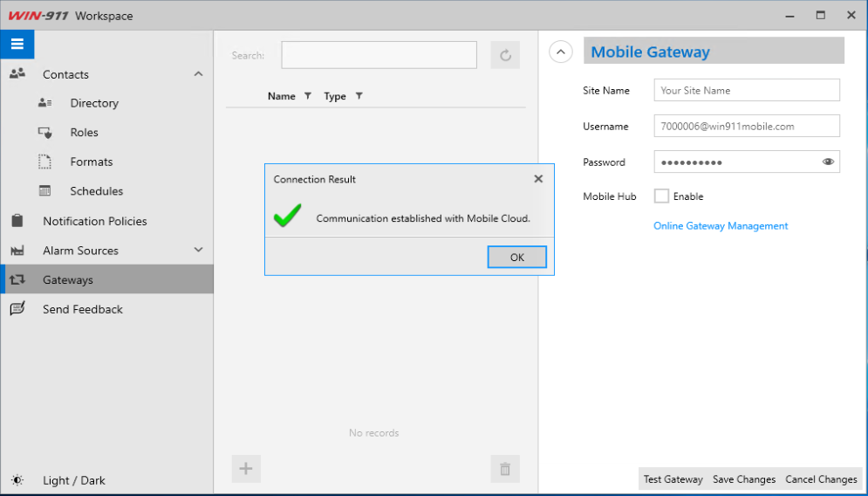Click the Alarm Sources label
The width and height of the screenshot is (868, 496).
[x=81, y=251]
